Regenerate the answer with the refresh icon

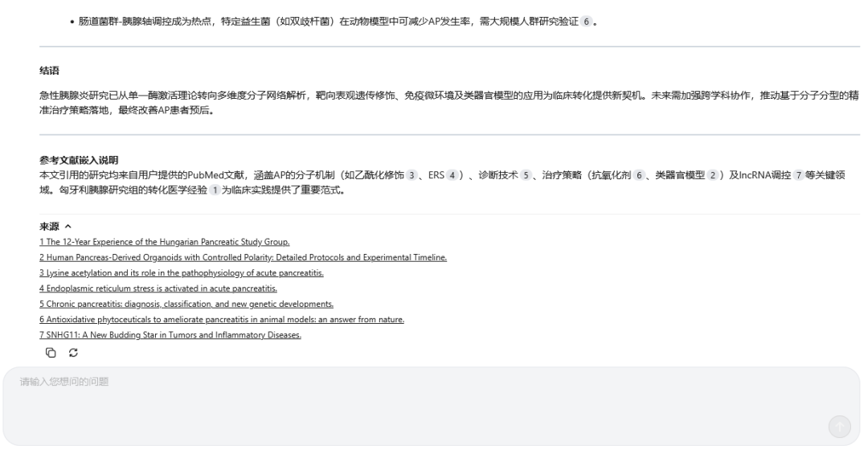[x=73, y=353]
